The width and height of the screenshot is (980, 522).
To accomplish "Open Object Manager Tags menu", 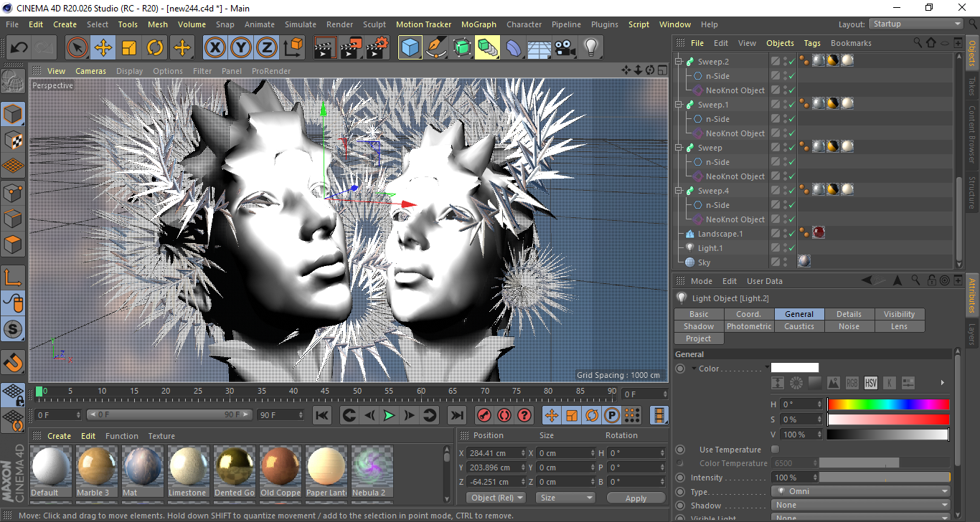I will pos(812,43).
